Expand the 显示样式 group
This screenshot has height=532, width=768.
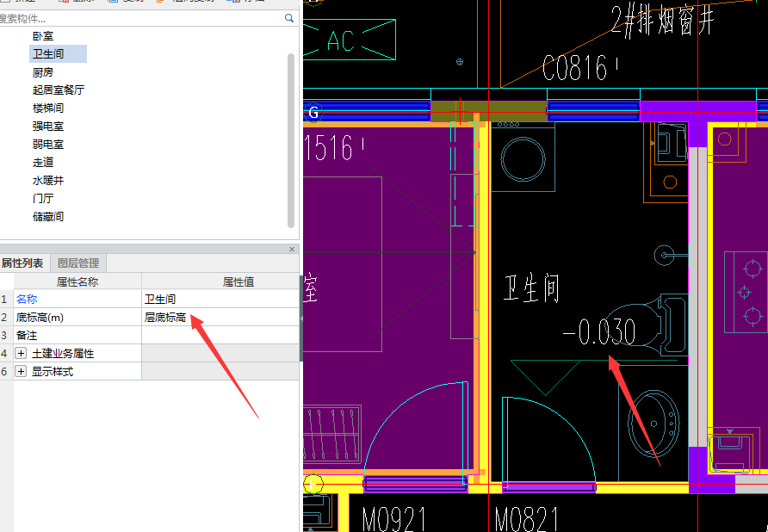click(21, 371)
